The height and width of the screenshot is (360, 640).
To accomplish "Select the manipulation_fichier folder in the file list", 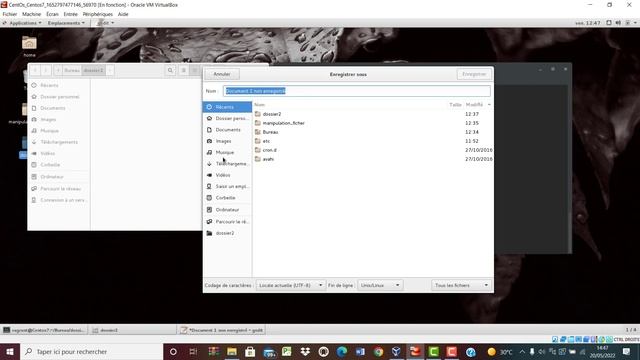I will coord(373,123).
